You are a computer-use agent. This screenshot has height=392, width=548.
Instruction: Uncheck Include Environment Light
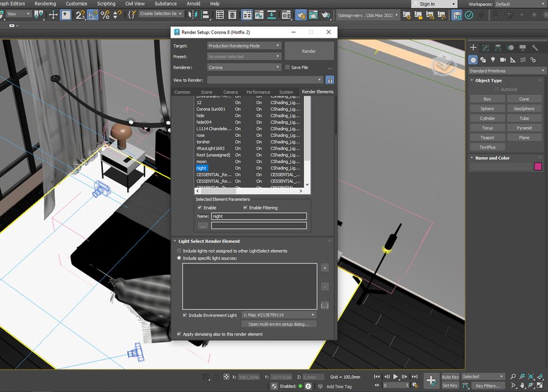click(185, 315)
